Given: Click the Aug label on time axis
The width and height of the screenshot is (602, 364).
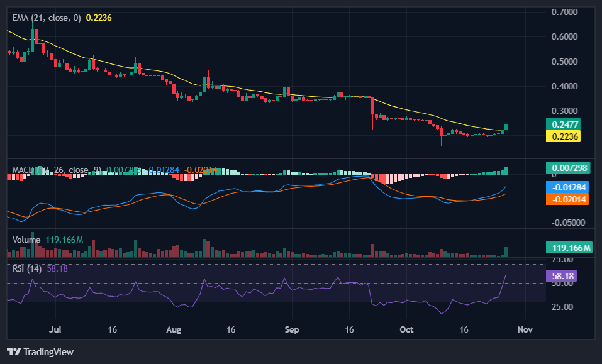Looking at the screenshot, I should click(174, 329).
